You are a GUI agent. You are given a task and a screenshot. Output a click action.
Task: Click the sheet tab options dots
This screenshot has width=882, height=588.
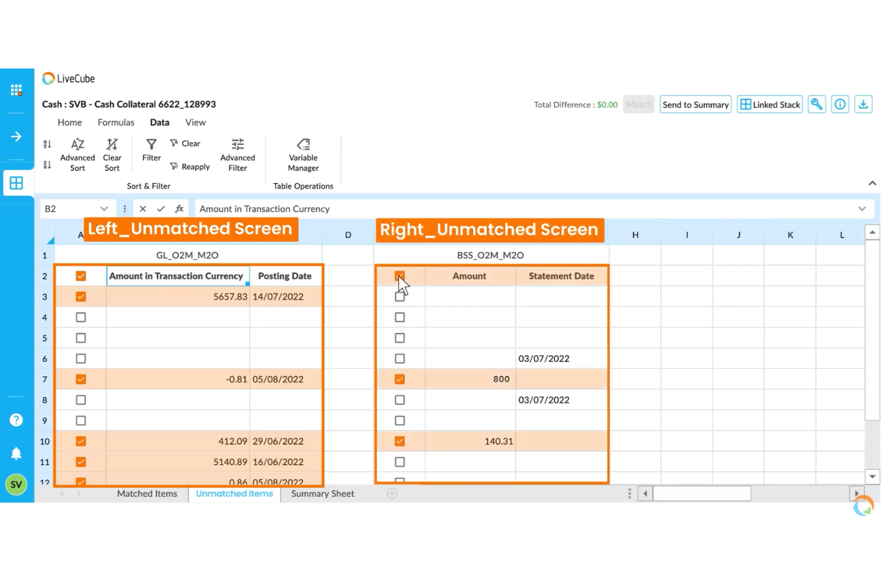click(629, 493)
